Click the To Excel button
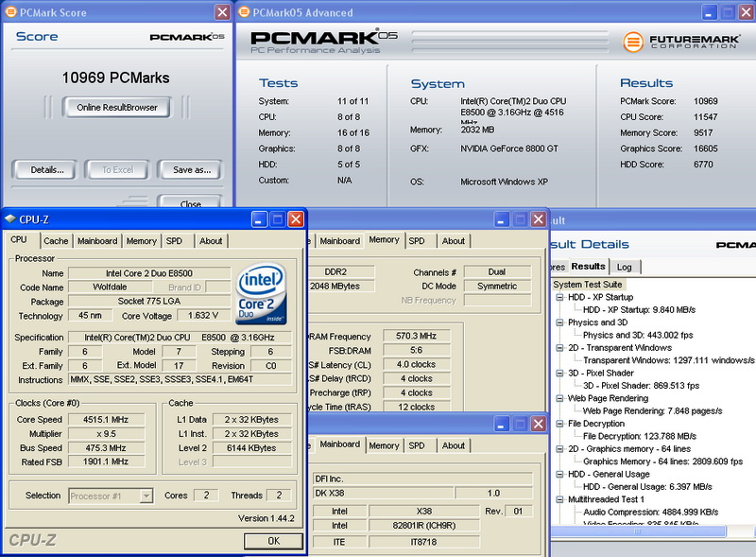The width and height of the screenshot is (756, 557). 117,170
